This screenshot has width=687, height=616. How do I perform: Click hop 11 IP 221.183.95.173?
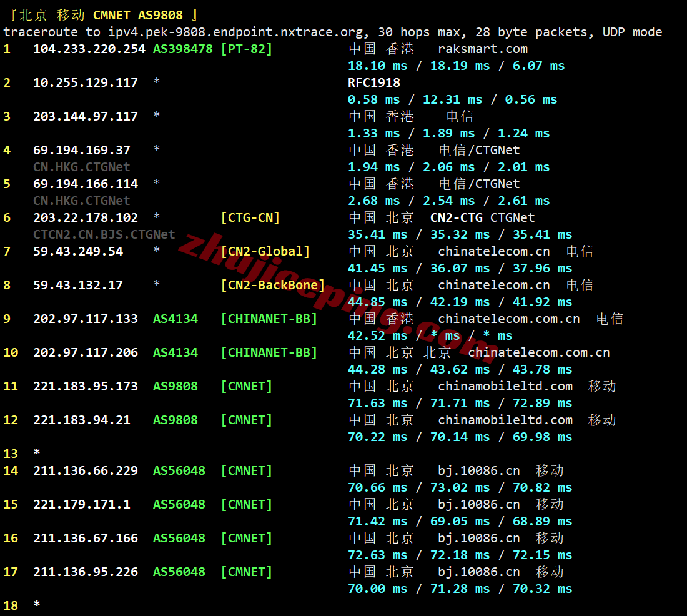coord(86,387)
